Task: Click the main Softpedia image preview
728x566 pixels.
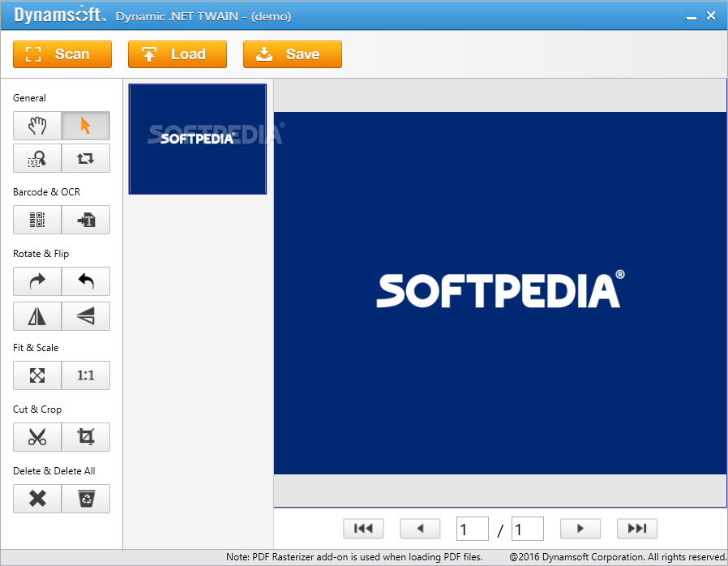Action: (500, 293)
